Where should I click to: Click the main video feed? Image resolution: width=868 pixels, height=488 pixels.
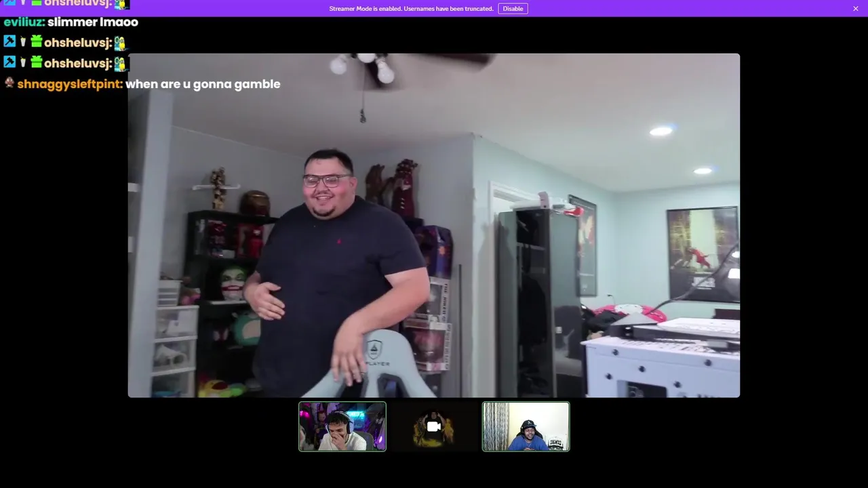pyautogui.click(x=434, y=225)
